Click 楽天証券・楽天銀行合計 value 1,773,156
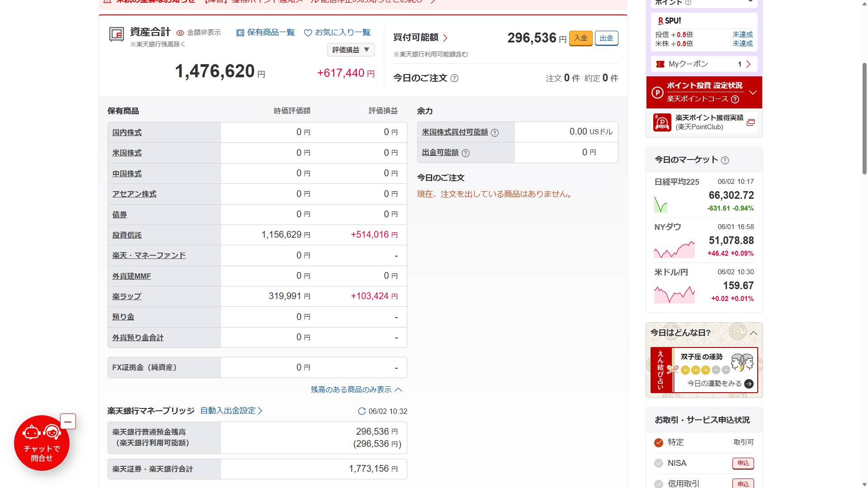 point(369,469)
